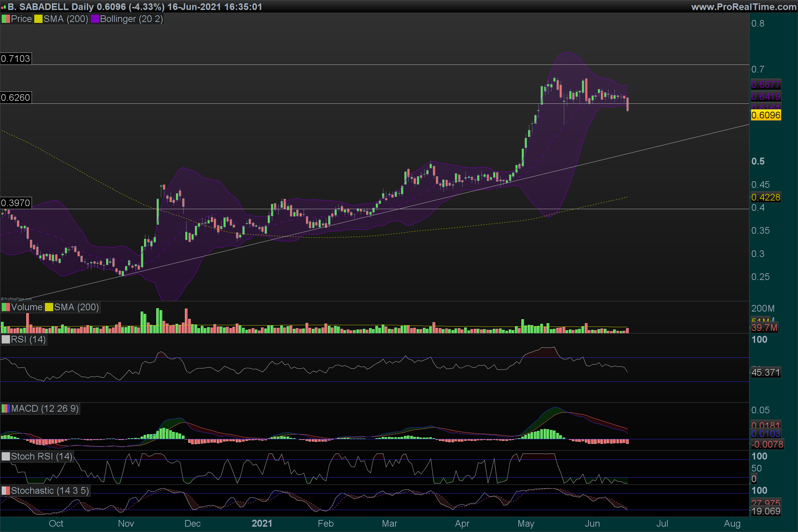
Task: Click the 0.4228 SMA value tag on price axis
Action: [766, 197]
